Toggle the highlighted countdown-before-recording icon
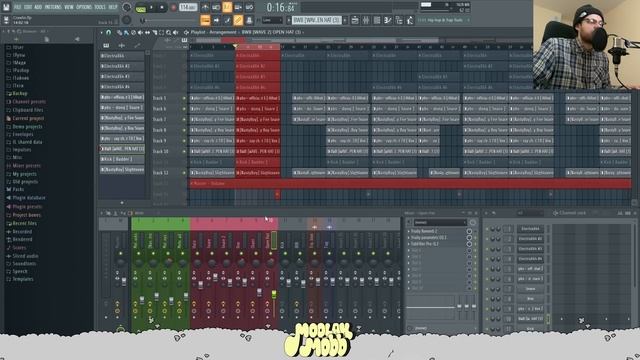Image resolution: width=640 pixels, height=360 pixels. 227,7
